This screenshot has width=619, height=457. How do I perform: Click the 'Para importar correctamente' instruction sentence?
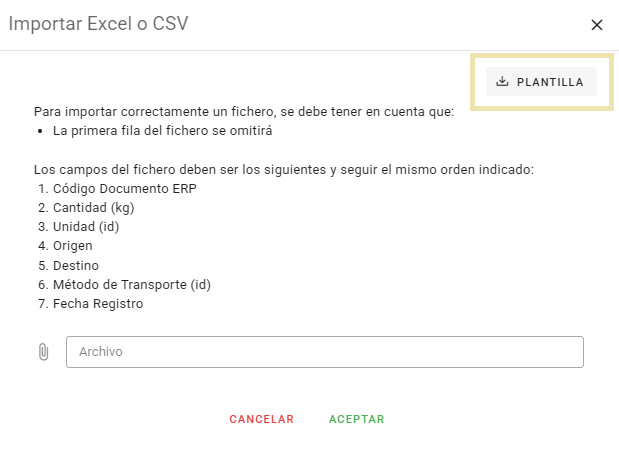(x=244, y=111)
